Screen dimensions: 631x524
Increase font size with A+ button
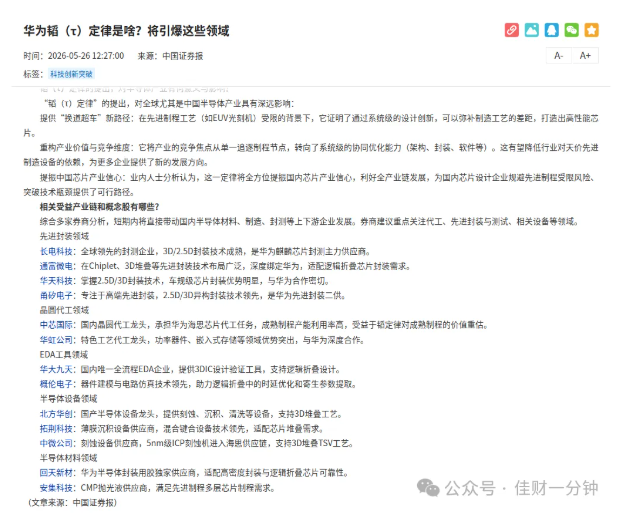pos(585,56)
